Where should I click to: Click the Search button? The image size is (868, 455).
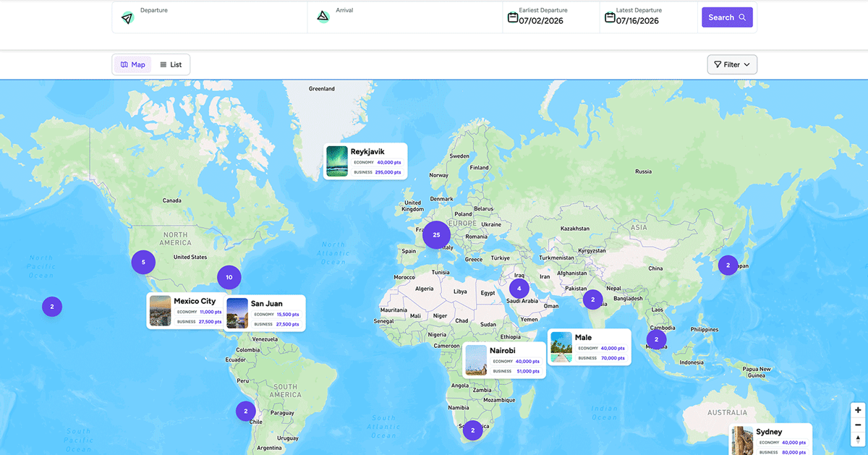coord(727,17)
